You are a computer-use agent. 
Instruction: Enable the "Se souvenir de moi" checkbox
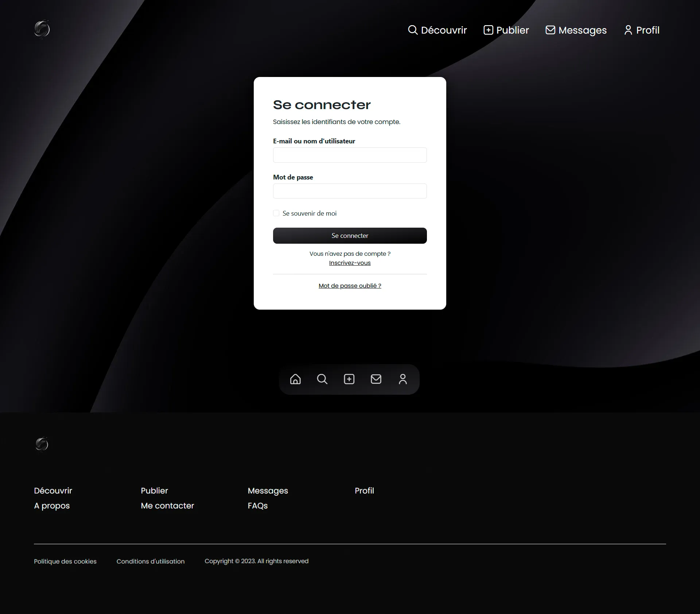(276, 213)
